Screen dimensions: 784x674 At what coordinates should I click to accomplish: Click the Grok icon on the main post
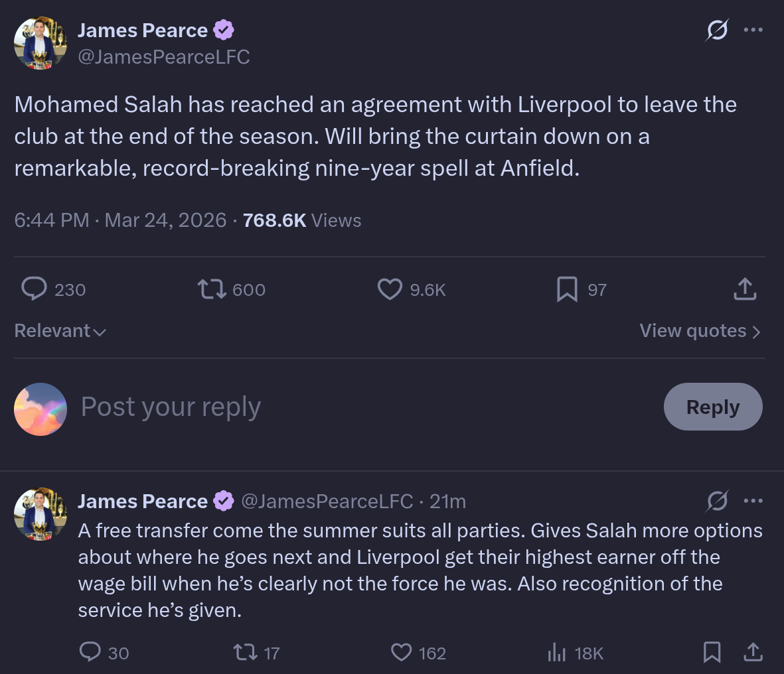[x=717, y=30]
